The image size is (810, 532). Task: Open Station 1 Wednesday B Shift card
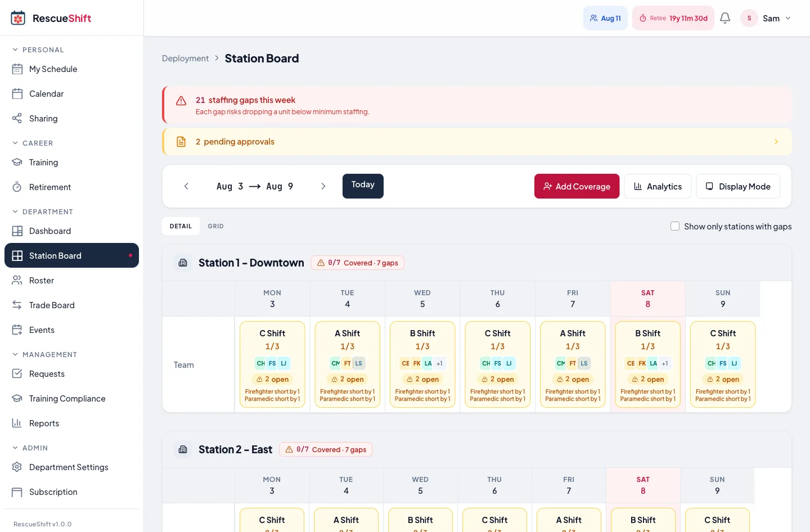[x=422, y=364]
